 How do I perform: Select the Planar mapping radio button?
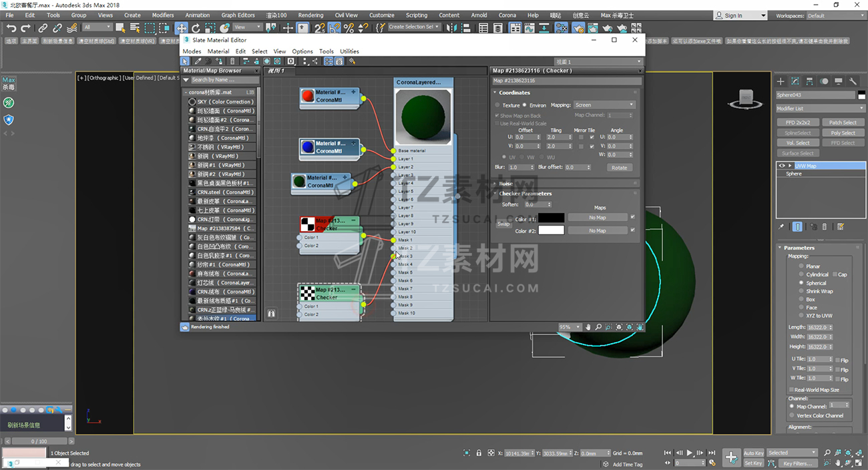click(x=802, y=266)
